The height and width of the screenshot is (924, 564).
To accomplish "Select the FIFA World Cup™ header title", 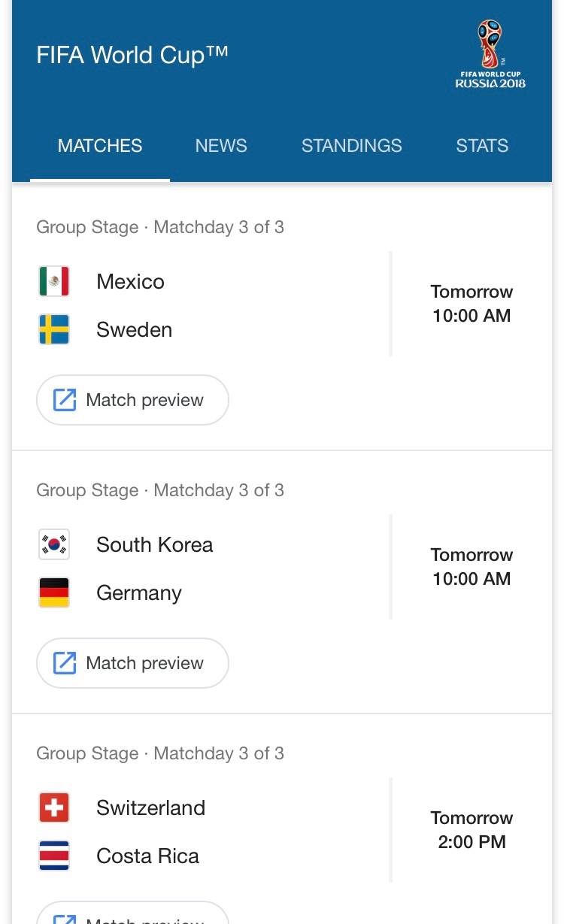I will click(x=132, y=55).
